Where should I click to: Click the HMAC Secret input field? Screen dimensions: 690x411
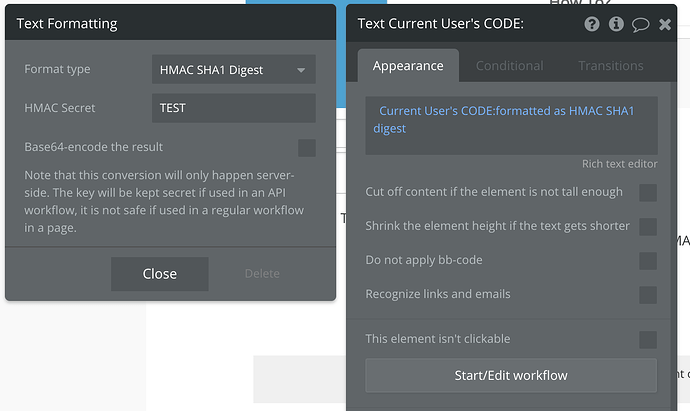[233, 108]
